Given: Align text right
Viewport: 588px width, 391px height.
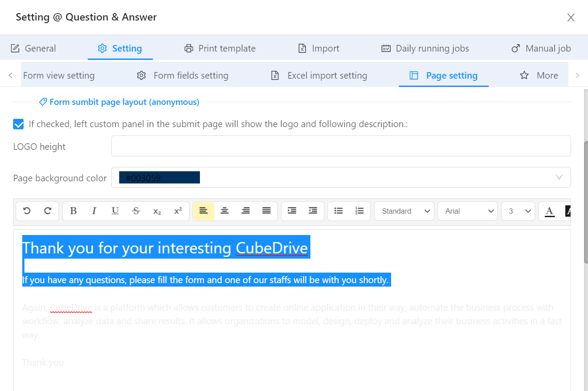Looking at the screenshot, I should [x=246, y=211].
